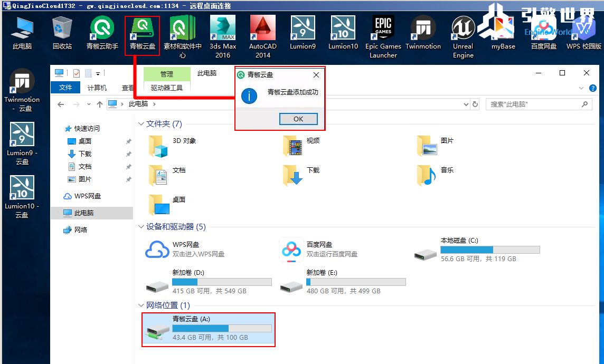Viewport: 604px width, 364px height.
Task: Click the 管理 contextual tab
Action: pyautogui.click(x=167, y=74)
